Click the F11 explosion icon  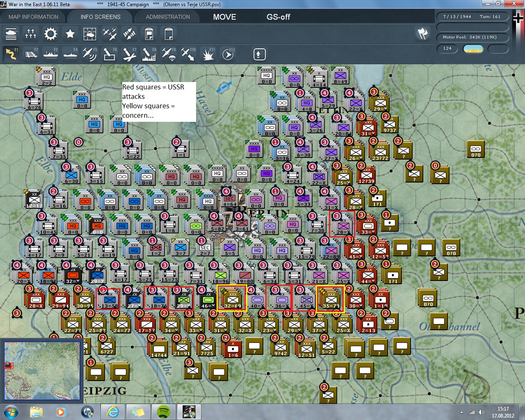208,54
